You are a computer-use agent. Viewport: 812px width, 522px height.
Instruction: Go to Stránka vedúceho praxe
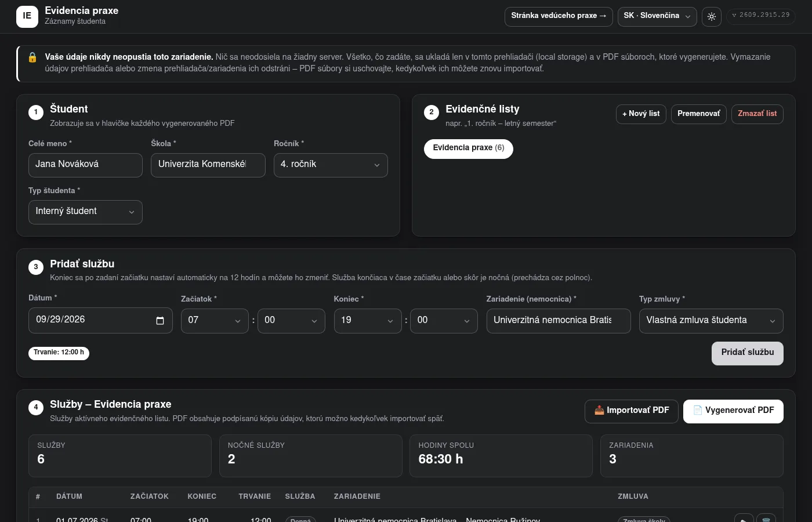click(x=559, y=16)
